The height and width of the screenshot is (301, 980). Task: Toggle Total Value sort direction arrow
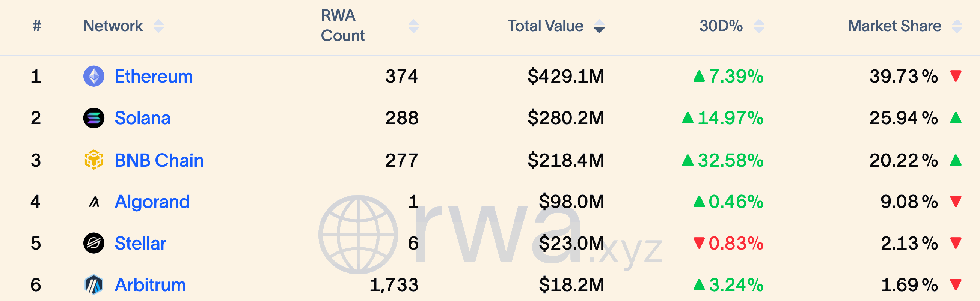click(599, 26)
